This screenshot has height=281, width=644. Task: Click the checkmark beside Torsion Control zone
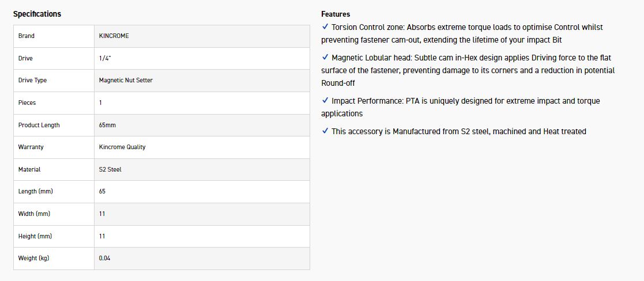pos(325,27)
